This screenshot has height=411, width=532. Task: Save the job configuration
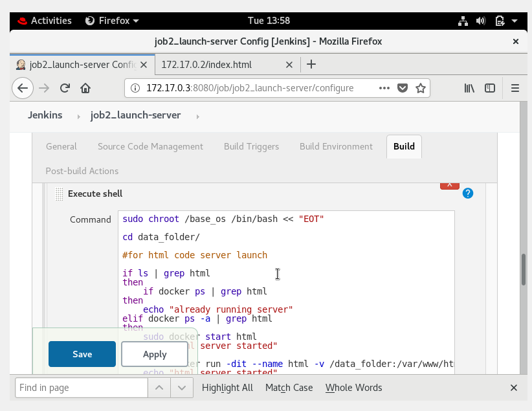coord(82,354)
